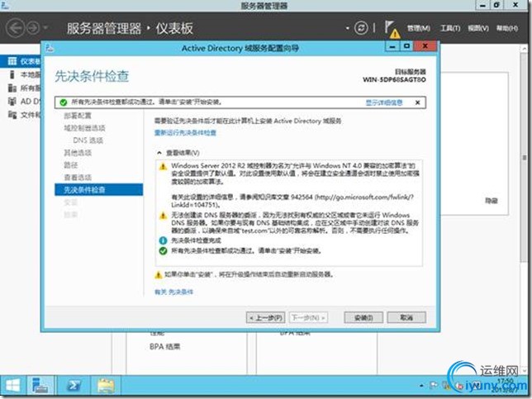This screenshot has height=399, width=532.
Task: Click the 取消 button
Action: (406, 318)
